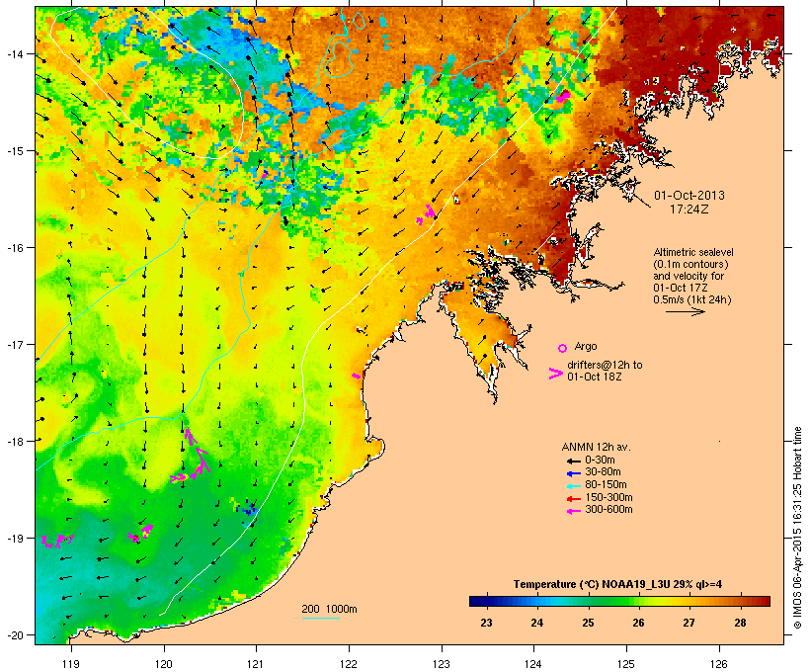Click the '01-Oct 18Z' text
The height and width of the screenshot is (672, 810).
[594, 377]
